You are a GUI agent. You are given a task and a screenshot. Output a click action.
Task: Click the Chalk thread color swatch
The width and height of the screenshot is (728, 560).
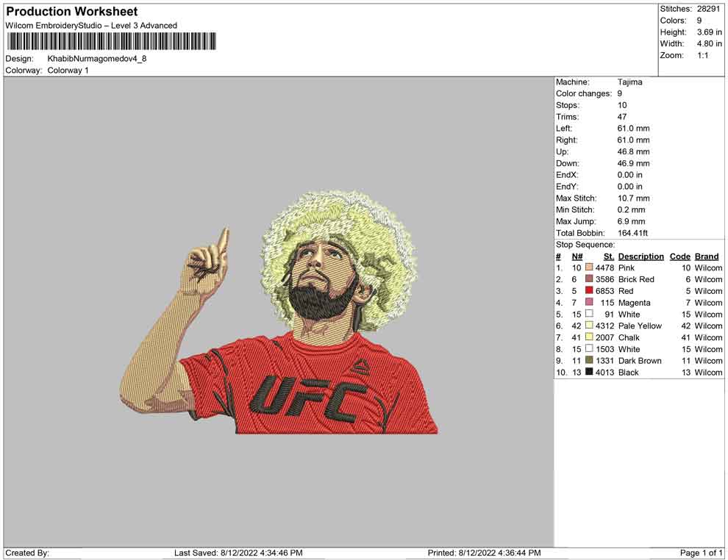click(589, 337)
